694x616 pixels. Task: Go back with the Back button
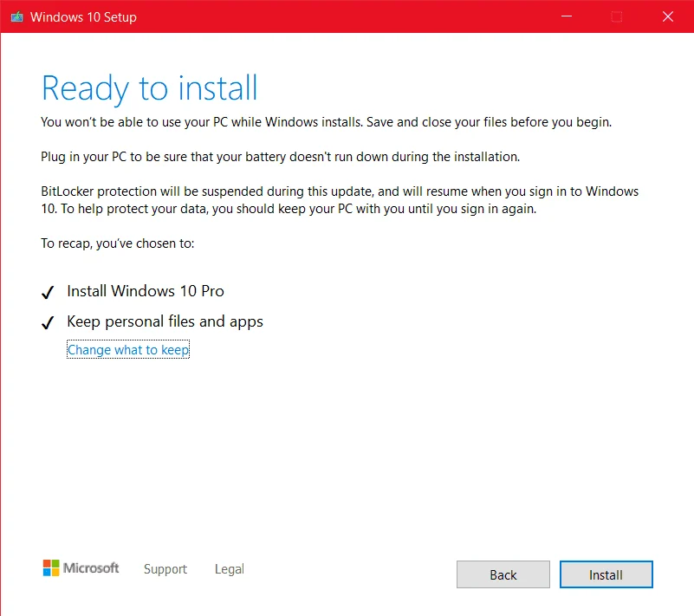coord(503,574)
